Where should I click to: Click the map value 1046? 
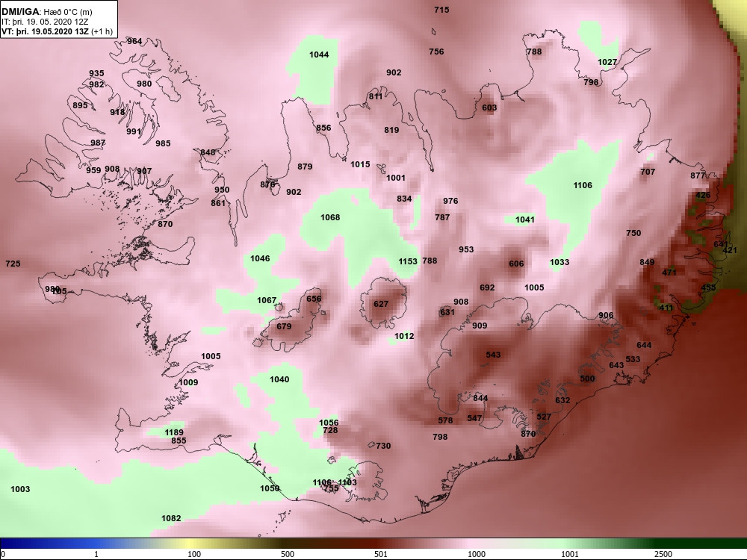coord(260,258)
